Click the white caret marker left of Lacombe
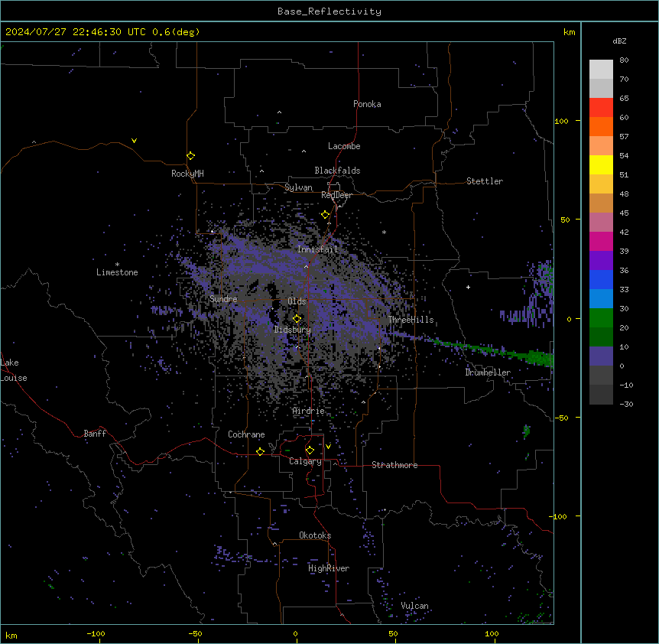 coord(304,151)
